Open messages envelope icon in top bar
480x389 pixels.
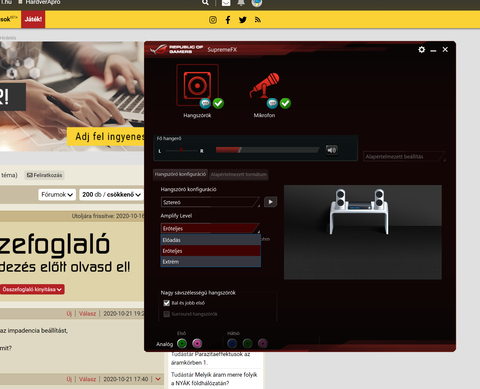click(x=226, y=3)
